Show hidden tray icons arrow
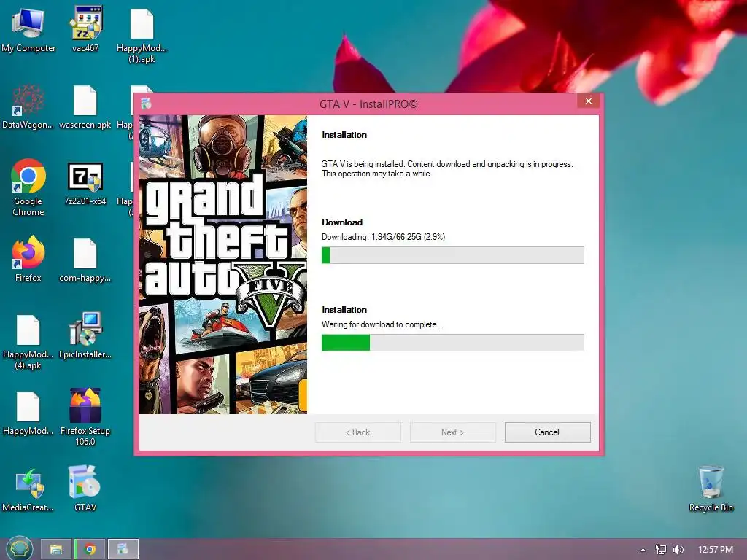The height and width of the screenshot is (560, 747). 643,550
